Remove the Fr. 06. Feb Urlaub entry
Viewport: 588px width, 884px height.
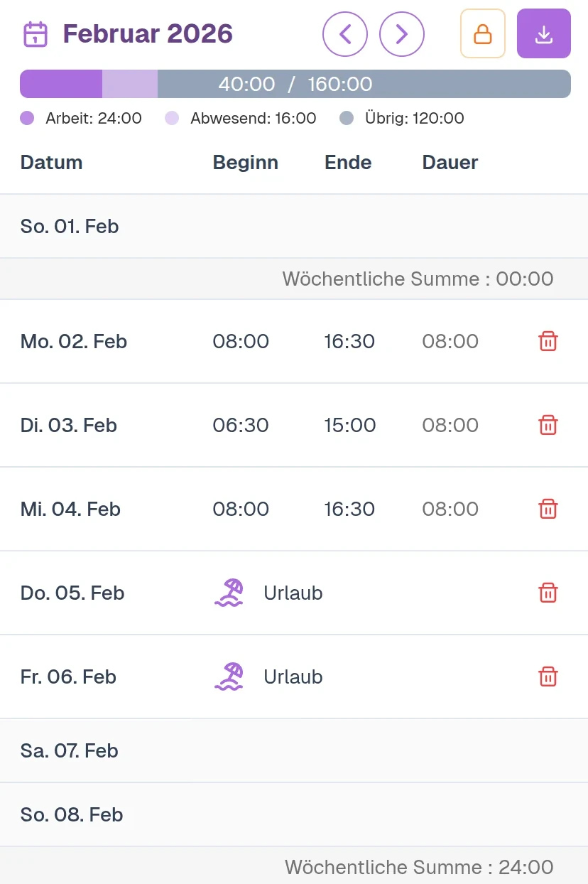click(548, 677)
